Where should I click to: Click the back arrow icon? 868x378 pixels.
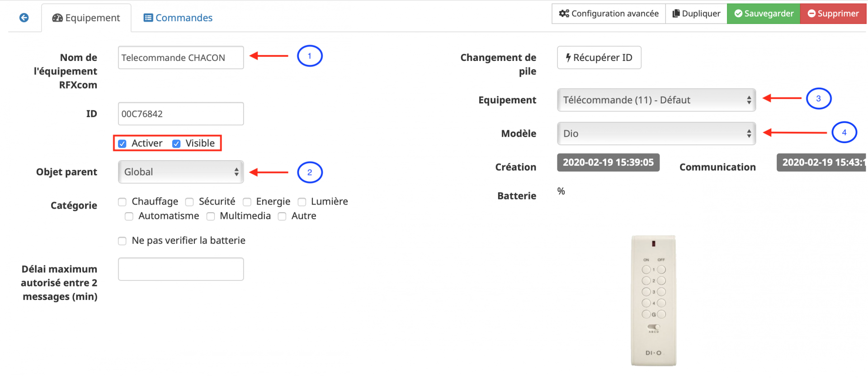pos(24,18)
